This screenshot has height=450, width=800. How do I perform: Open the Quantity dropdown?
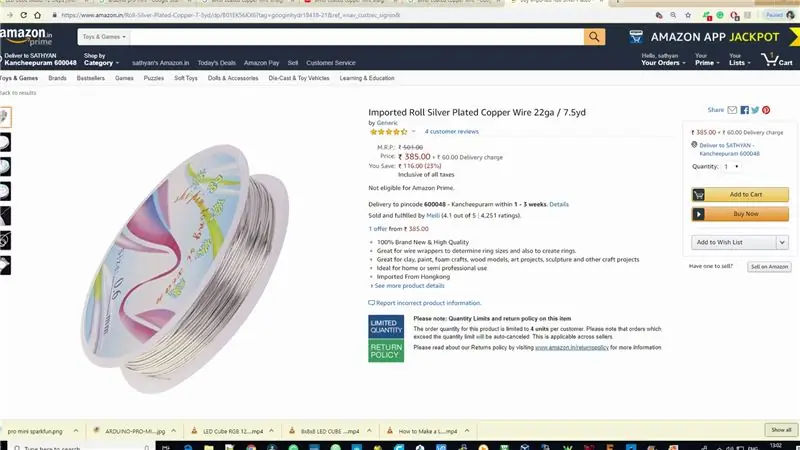point(731,166)
